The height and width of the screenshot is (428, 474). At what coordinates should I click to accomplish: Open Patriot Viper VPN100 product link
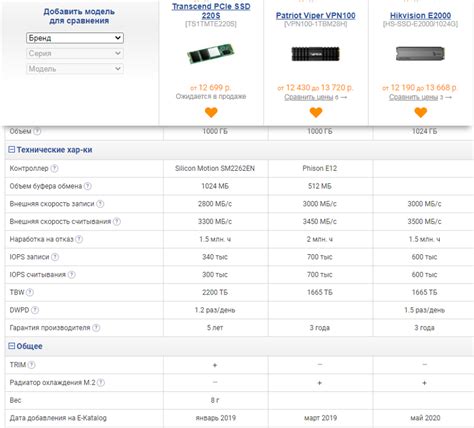pyautogui.click(x=316, y=15)
